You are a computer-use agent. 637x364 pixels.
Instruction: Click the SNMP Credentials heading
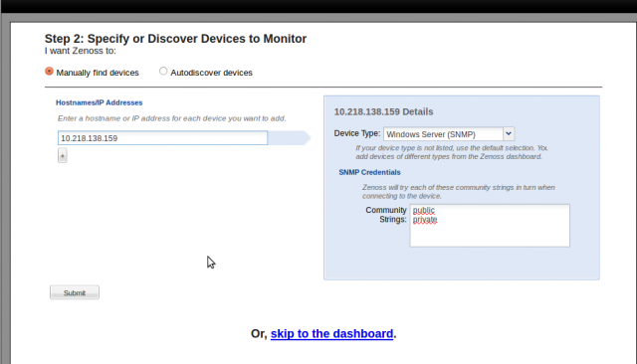[369, 172]
